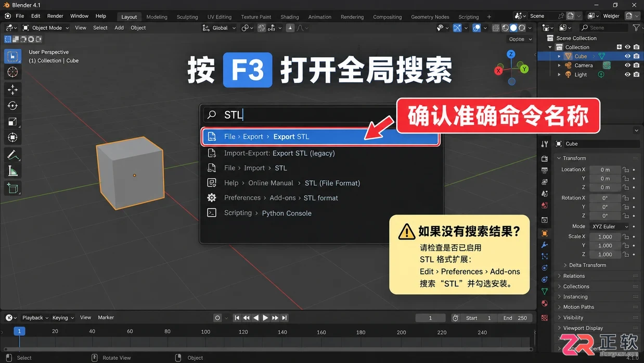The image size is (644, 363).
Task: Open the Playback dropdown
Action: 35,318
